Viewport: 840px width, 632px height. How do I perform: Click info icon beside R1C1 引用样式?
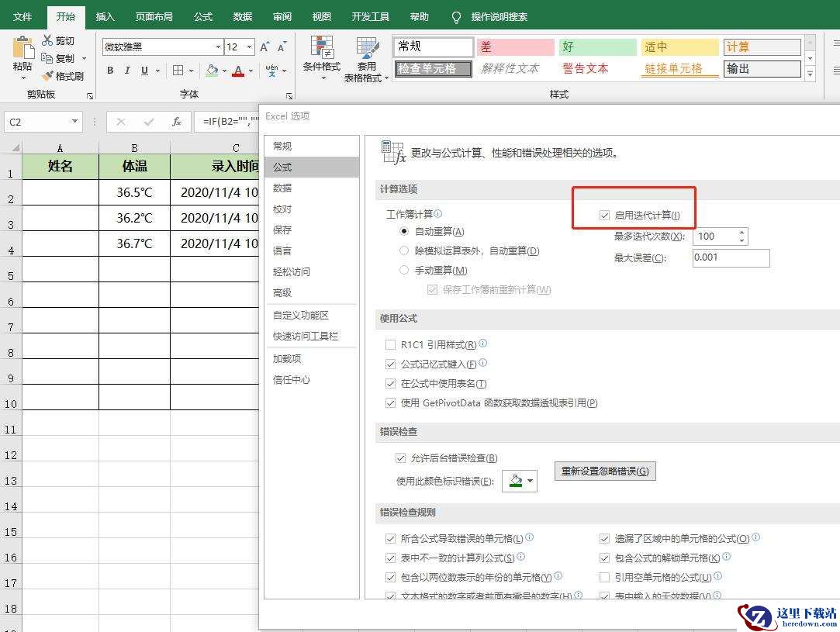tap(482, 344)
